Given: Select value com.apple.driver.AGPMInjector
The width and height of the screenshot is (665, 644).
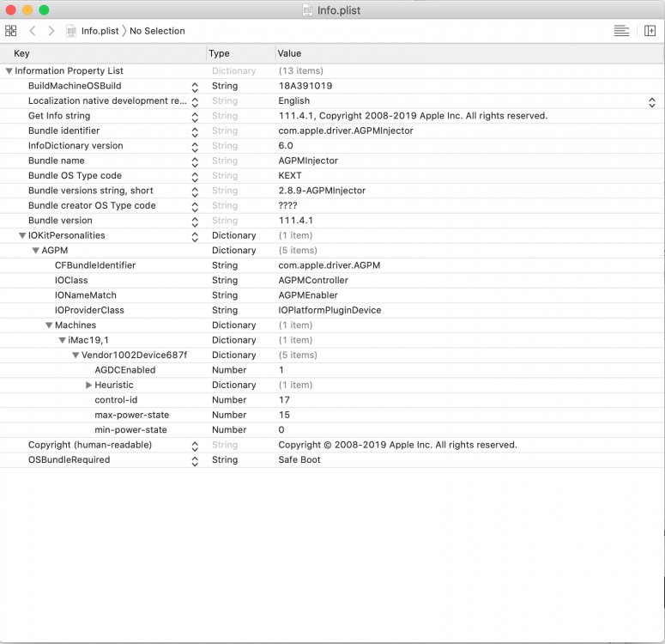Looking at the screenshot, I should point(346,131).
